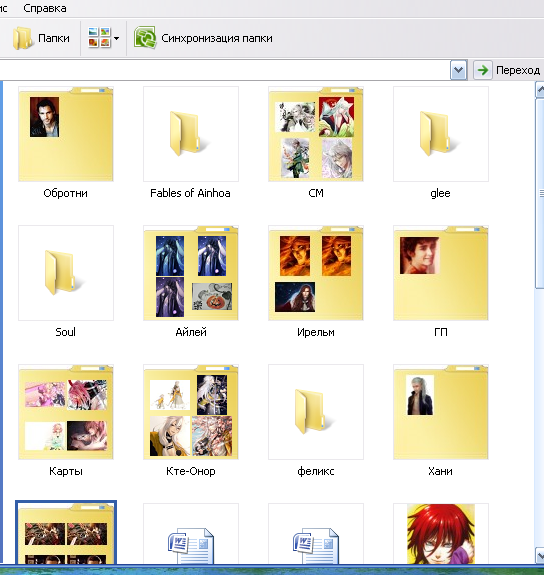Select the Оборотни folder thumbnail
The width and height of the screenshot is (544, 575).
click(x=66, y=134)
